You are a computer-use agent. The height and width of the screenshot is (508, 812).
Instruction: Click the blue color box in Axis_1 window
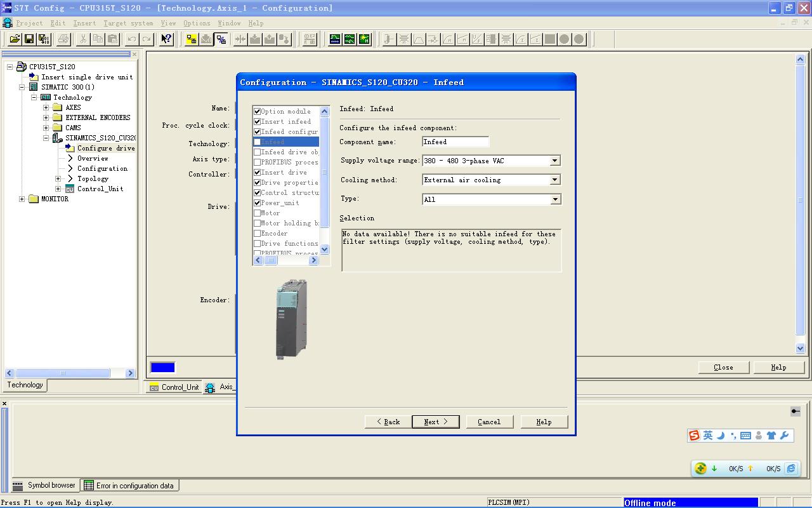[162, 367]
